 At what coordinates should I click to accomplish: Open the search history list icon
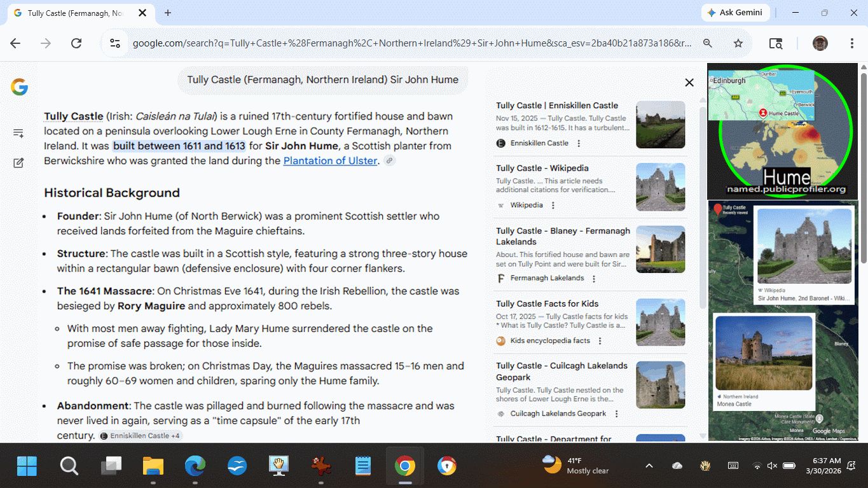pyautogui.click(x=18, y=133)
